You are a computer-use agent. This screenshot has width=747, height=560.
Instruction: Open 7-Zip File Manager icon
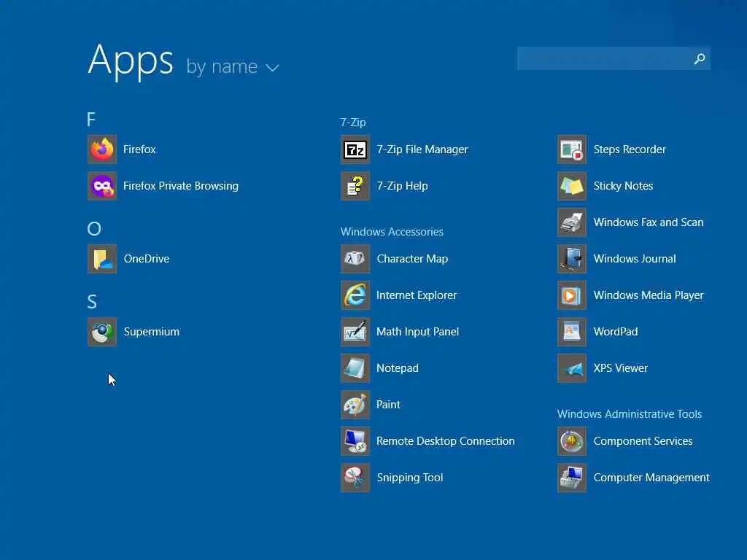click(x=355, y=149)
